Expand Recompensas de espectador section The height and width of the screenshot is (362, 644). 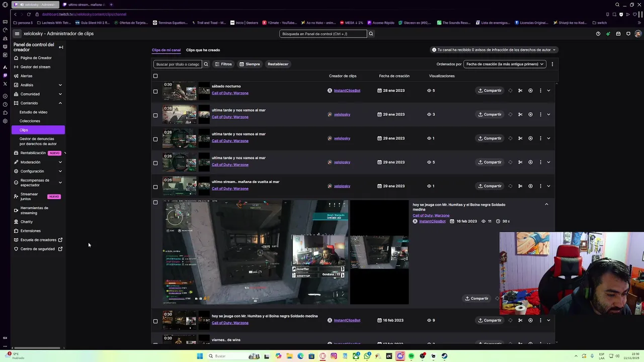point(60,183)
